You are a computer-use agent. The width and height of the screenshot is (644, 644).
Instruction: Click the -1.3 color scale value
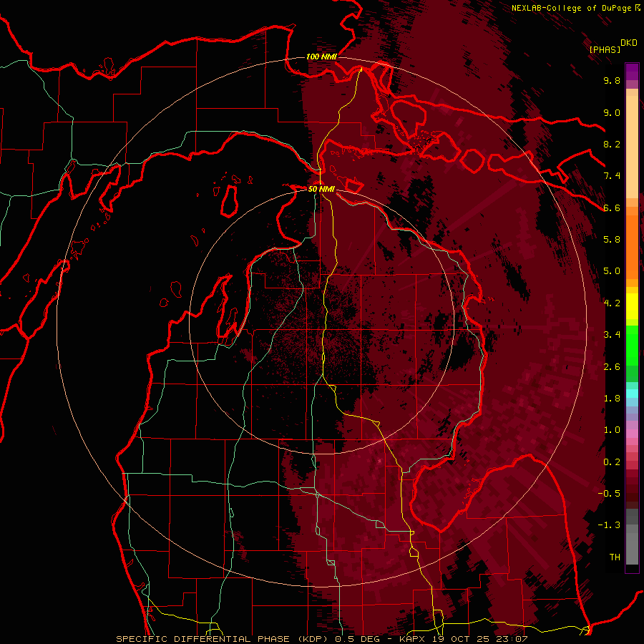click(609, 525)
